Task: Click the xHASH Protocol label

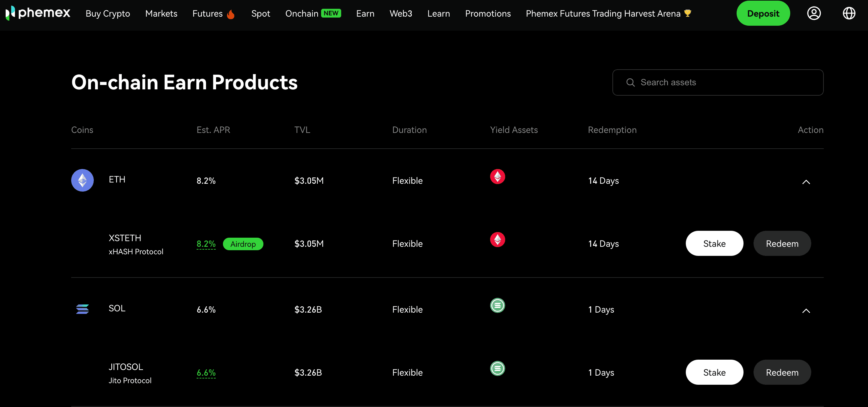Action: [x=136, y=252]
